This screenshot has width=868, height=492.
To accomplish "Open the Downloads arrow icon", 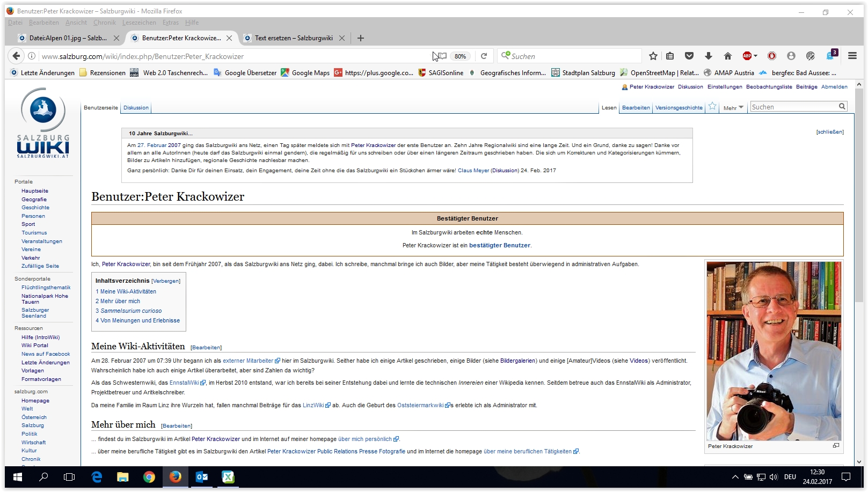I will click(x=709, y=56).
